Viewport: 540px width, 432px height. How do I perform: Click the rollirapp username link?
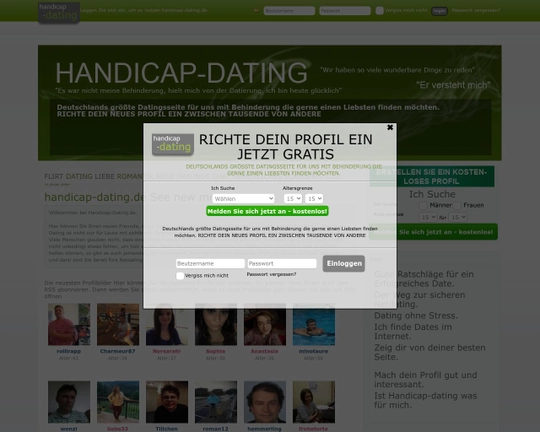[x=69, y=351]
